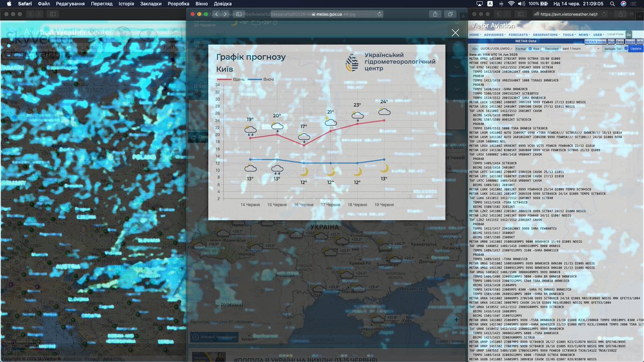
Task: Open the Apple menu
Action: [9, 3]
